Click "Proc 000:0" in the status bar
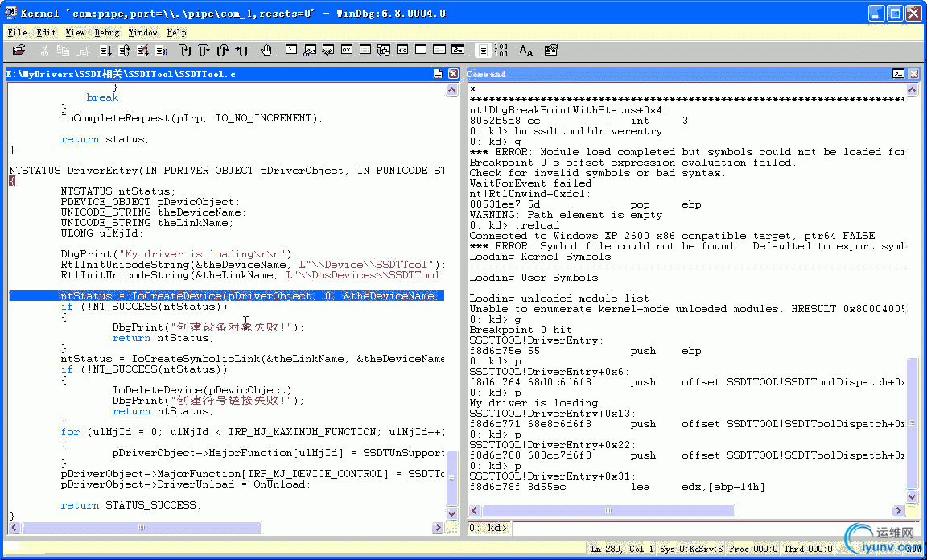Image resolution: width=927 pixels, height=560 pixels. click(x=753, y=549)
